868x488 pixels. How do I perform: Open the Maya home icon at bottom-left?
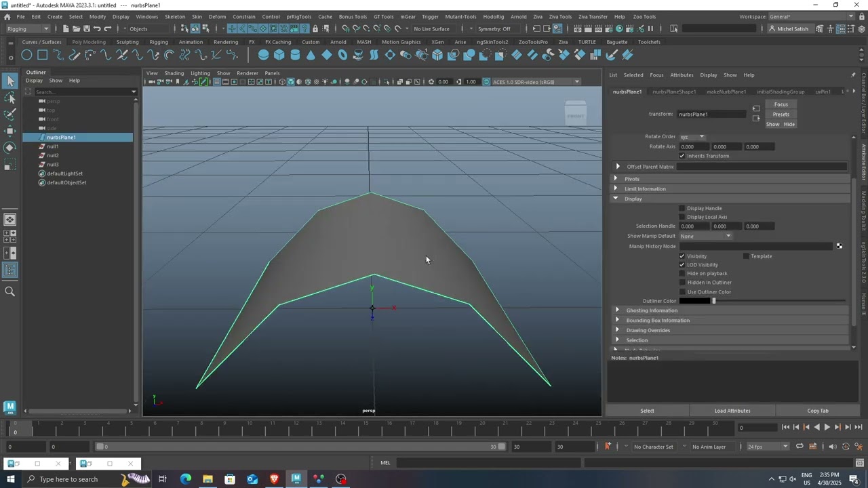click(9, 407)
